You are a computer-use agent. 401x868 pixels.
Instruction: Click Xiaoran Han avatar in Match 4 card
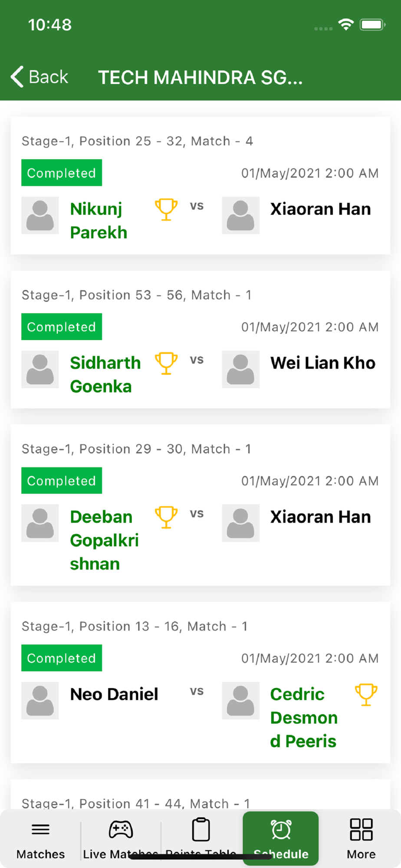(241, 215)
